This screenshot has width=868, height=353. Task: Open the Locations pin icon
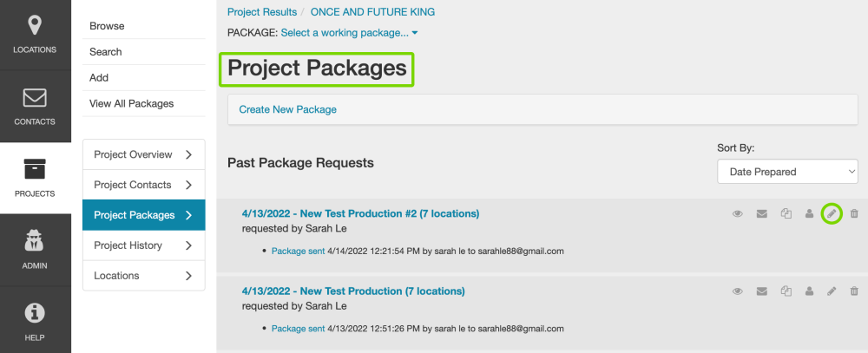pyautogui.click(x=35, y=26)
